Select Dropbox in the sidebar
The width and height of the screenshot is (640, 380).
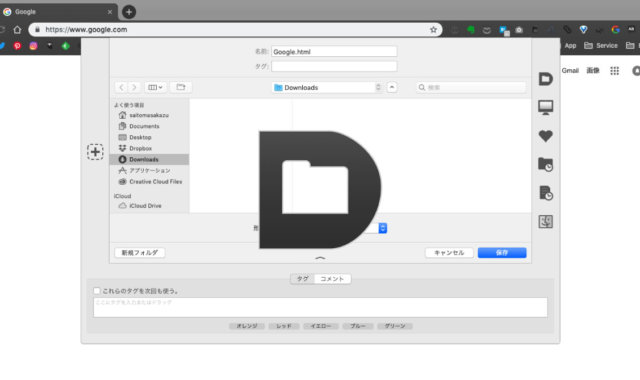click(x=149, y=148)
